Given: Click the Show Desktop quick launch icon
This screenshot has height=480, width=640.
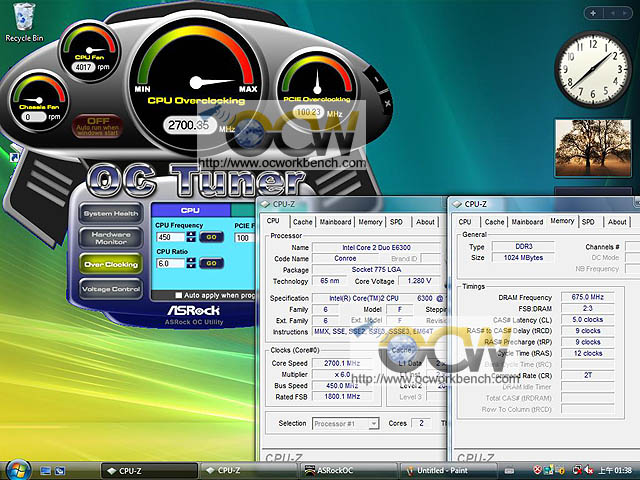Looking at the screenshot, I should (45, 471).
